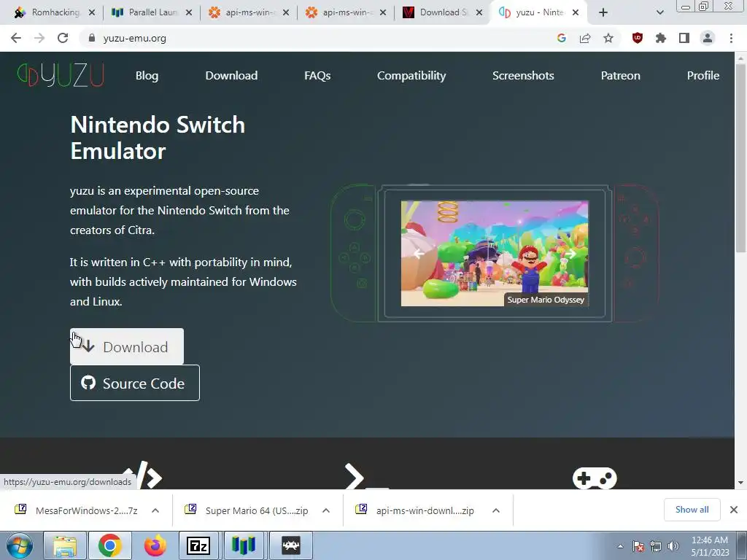Click the network tray icon
Viewport: 747px width, 560px height.
(656, 546)
